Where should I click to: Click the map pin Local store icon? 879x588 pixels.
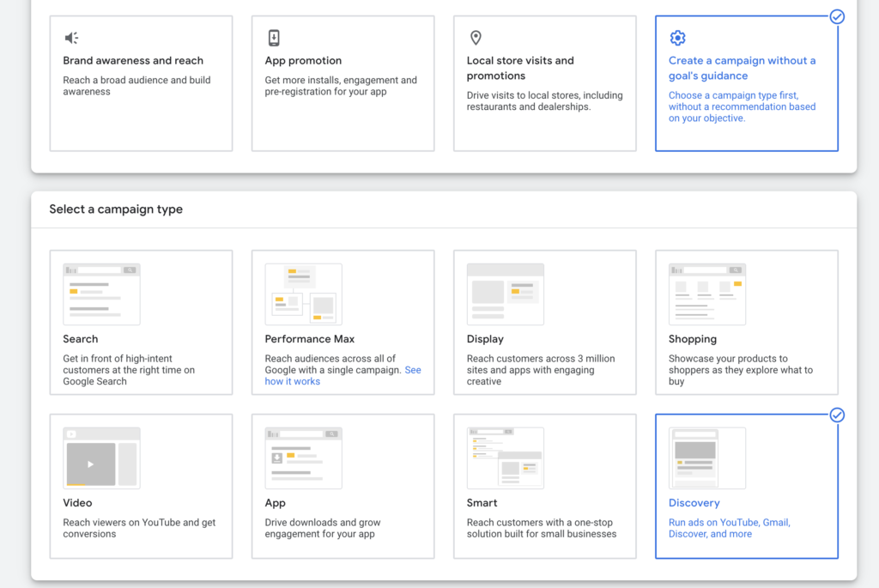point(476,38)
